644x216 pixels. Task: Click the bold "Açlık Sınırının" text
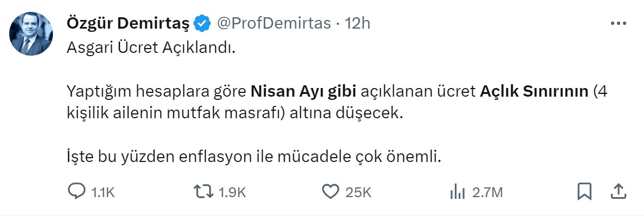coord(533,90)
